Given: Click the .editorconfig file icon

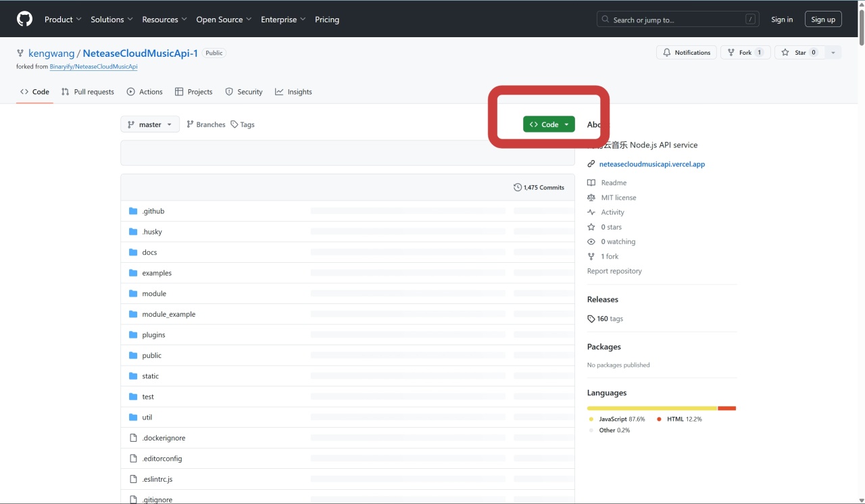Looking at the screenshot, I should point(133,459).
